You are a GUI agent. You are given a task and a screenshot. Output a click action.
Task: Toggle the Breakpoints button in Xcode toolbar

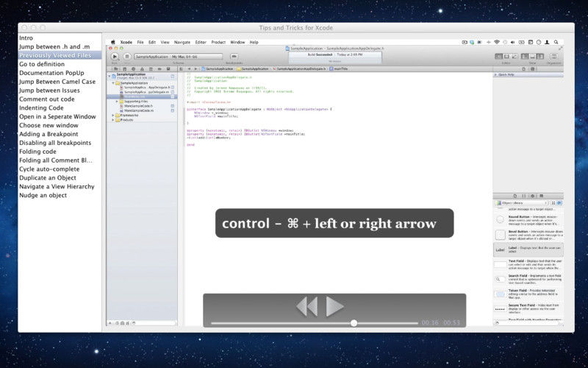tap(234, 57)
